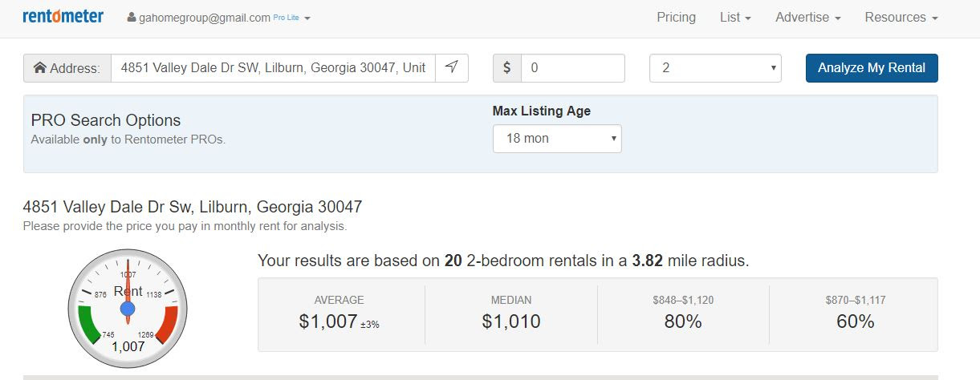Go to the Pricing page
980x380 pixels.
tap(676, 17)
